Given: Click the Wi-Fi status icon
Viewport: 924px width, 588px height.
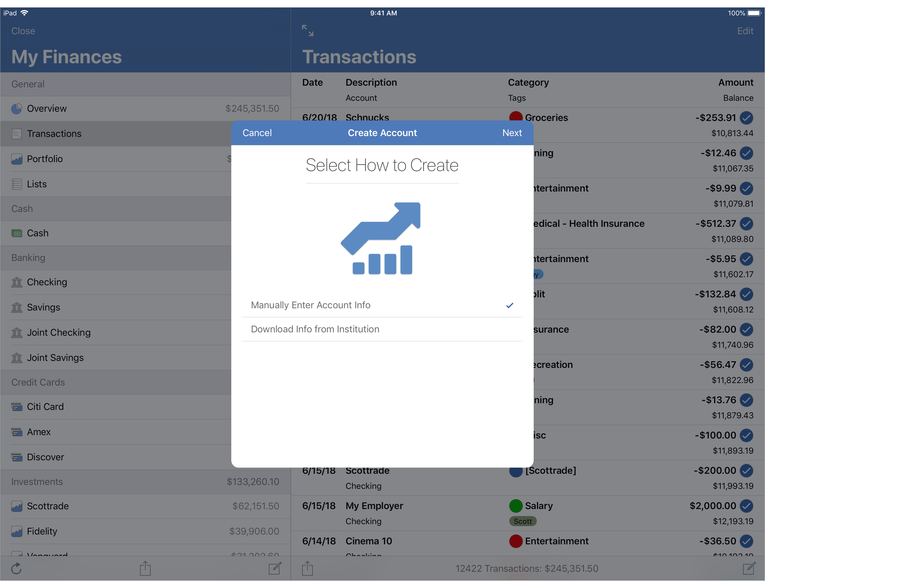Looking at the screenshot, I should pyautogui.click(x=24, y=13).
